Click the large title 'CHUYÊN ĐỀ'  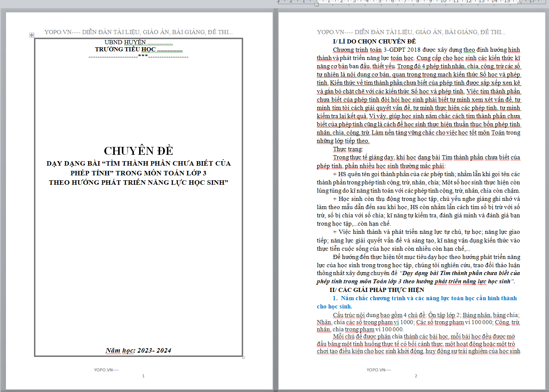click(138, 151)
